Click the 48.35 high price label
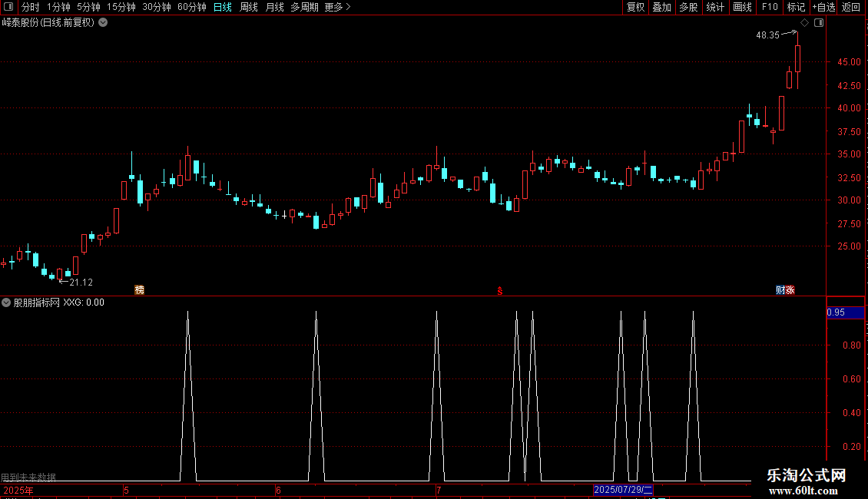Image resolution: width=868 pixels, height=499 pixels. [767, 35]
